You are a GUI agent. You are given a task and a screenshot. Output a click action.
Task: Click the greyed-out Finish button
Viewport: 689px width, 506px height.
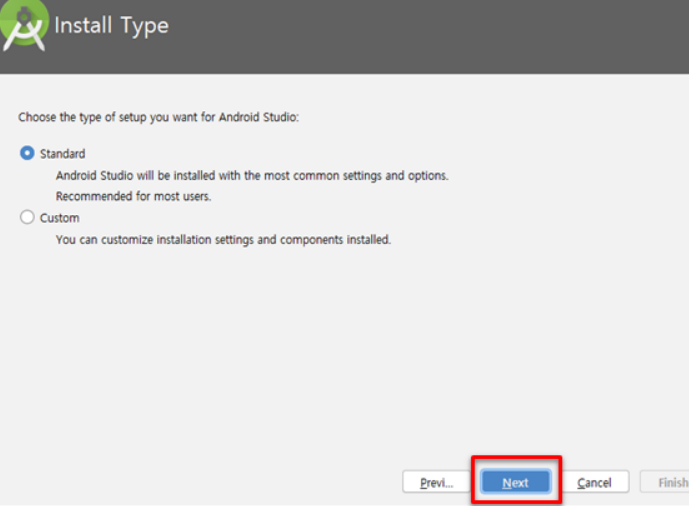click(665, 482)
